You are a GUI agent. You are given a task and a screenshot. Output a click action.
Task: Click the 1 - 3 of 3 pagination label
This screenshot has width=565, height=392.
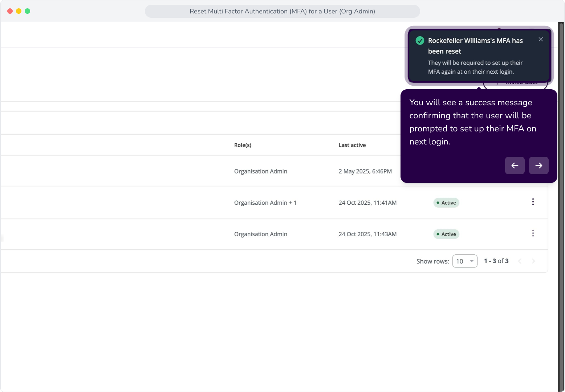(x=496, y=261)
